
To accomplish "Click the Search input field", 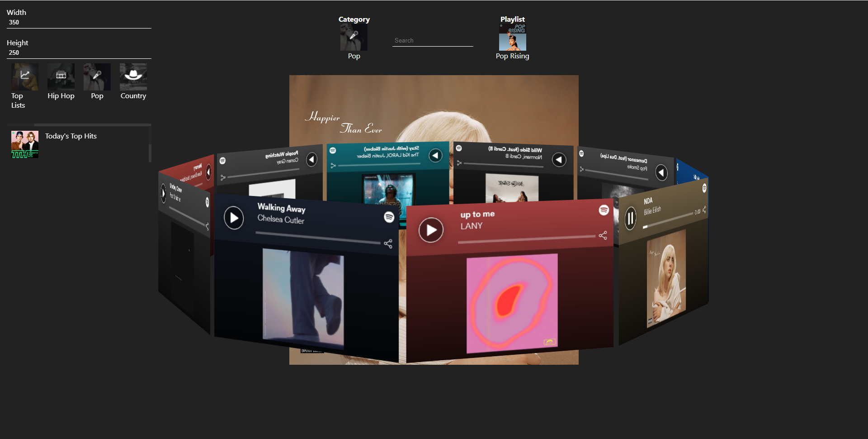I will point(432,40).
